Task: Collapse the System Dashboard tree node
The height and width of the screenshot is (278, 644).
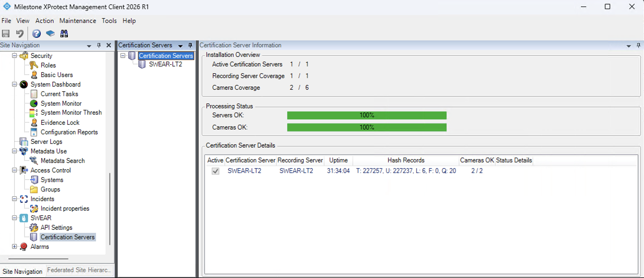Action: 15,84
